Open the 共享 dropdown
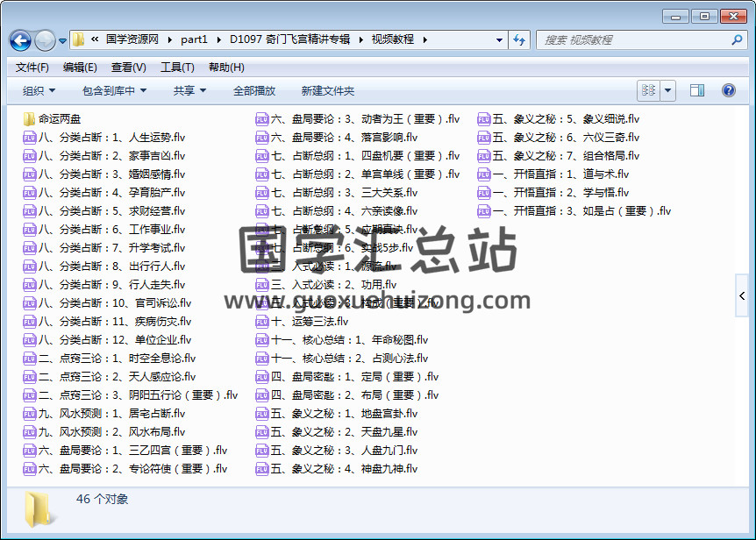This screenshot has width=756, height=540. pyautogui.click(x=189, y=90)
